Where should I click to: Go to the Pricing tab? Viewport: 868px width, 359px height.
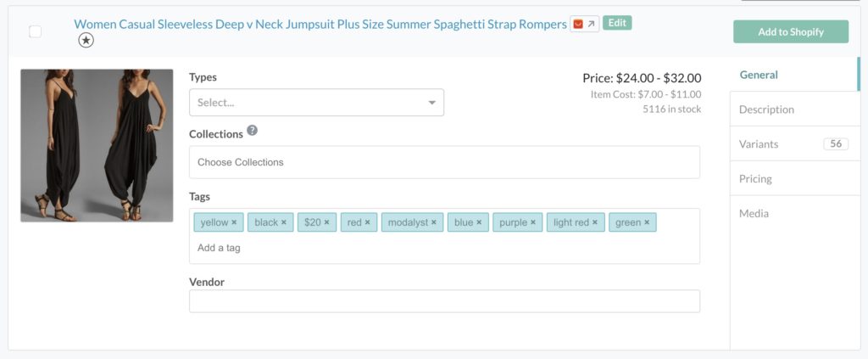point(755,179)
